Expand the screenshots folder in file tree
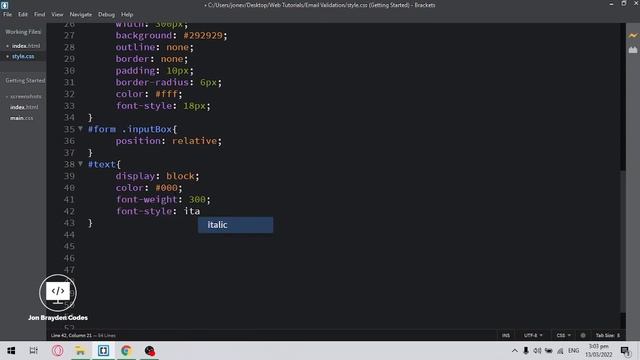Screen dimensions: 640x360 [x=24, y=97]
